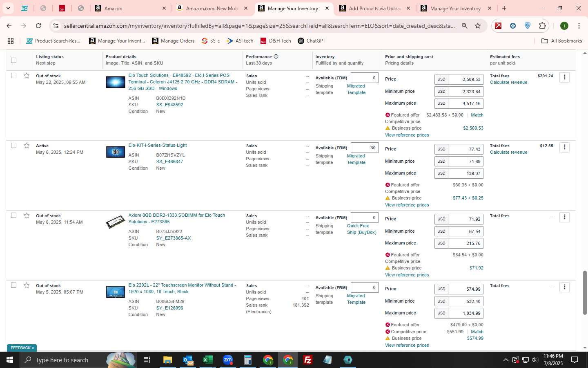
Task: Open the green profile avatar
Action: click(x=564, y=26)
